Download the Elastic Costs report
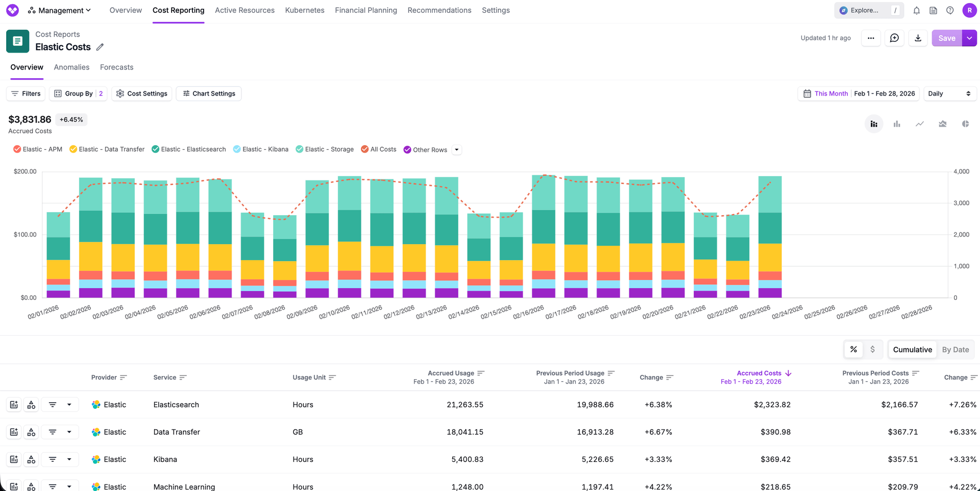The height and width of the screenshot is (491, 980). point(918,38)
